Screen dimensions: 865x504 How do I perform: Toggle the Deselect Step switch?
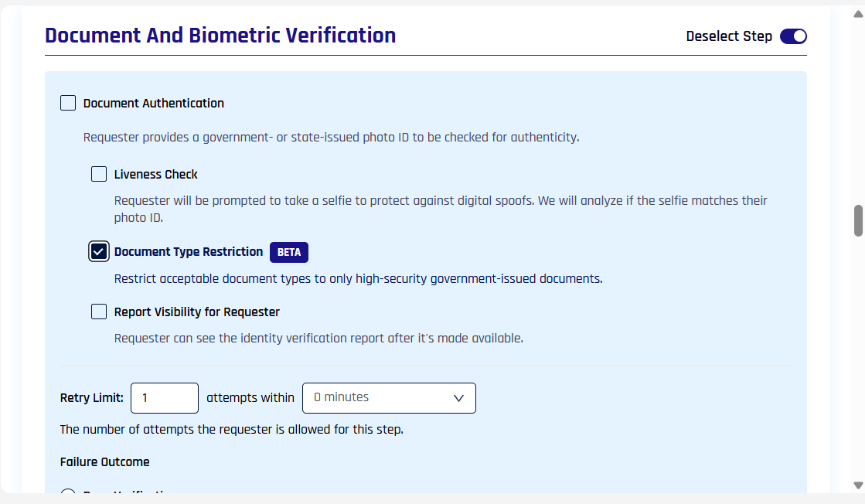(x=793, y=36)
